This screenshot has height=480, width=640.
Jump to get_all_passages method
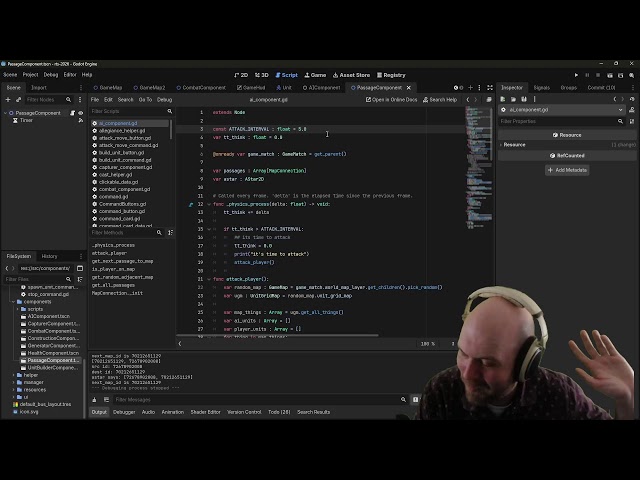pos(113,285)
